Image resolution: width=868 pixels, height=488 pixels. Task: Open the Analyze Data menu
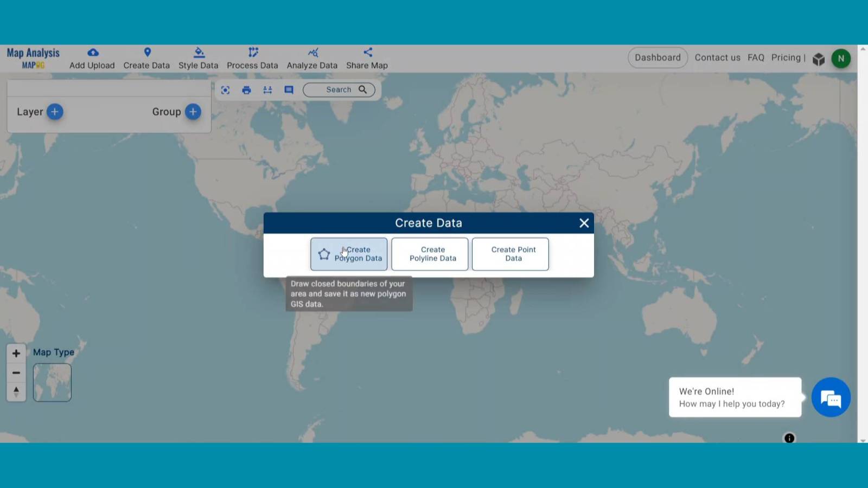[x=312, y=59]
